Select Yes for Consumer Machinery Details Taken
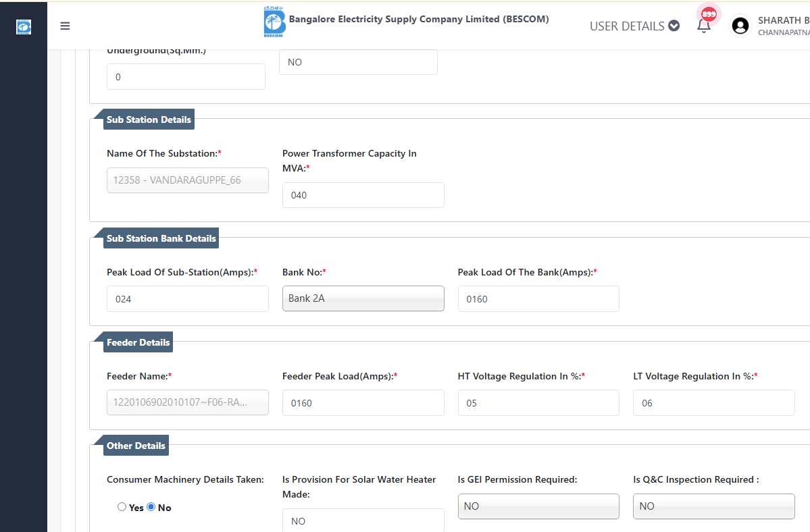This screenshot has height=532, width=810. point(122,506)
